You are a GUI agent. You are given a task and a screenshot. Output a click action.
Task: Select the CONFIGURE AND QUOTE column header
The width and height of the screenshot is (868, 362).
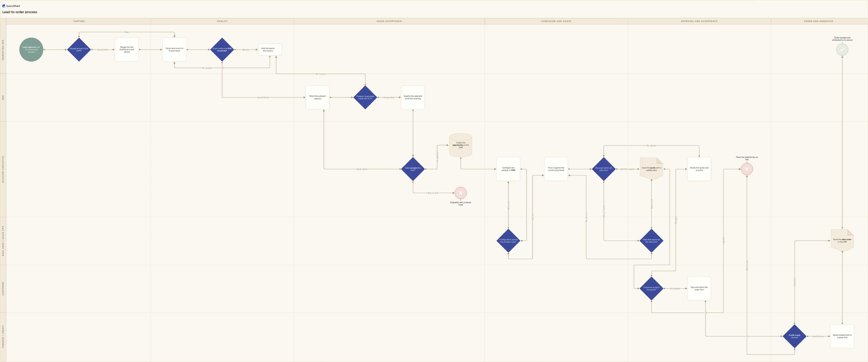tap(556, 21)
